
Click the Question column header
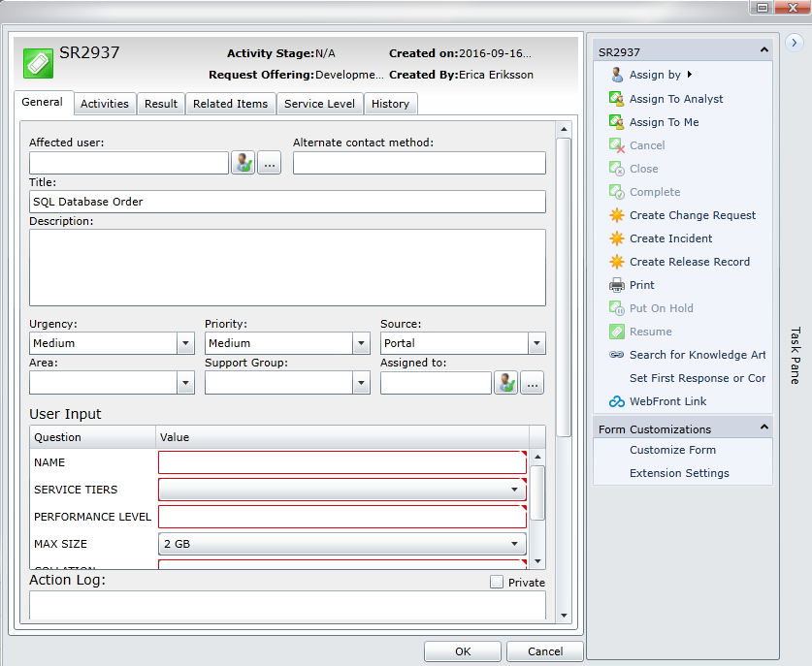[93, 437]
